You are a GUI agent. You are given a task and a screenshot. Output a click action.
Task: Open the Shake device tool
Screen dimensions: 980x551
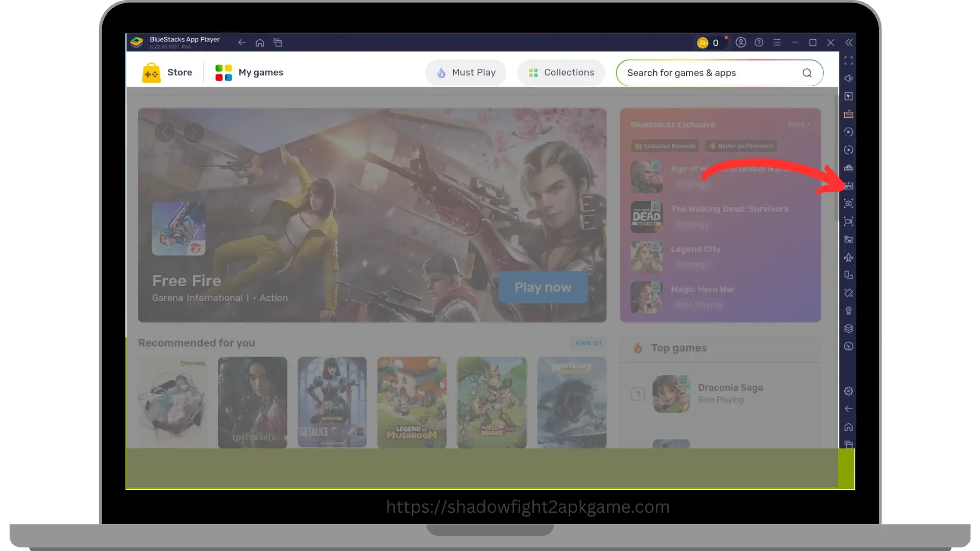848,293
